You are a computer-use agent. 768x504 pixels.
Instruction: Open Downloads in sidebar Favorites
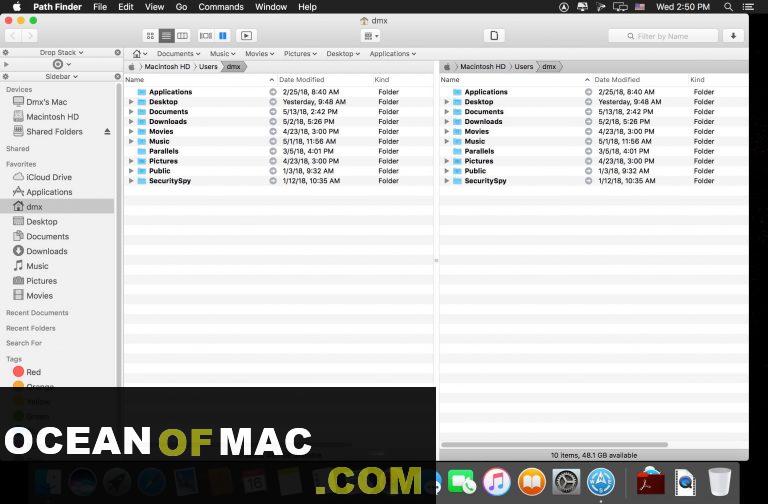(x=47, y=251)
